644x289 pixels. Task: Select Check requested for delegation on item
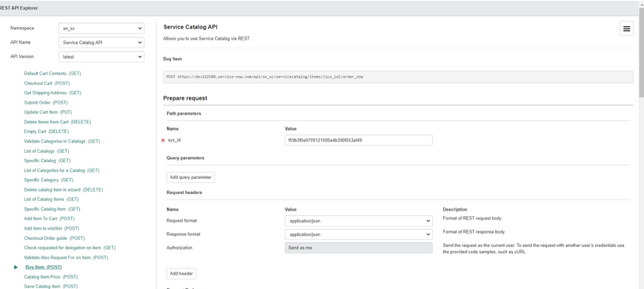click(x=70, y=248)
